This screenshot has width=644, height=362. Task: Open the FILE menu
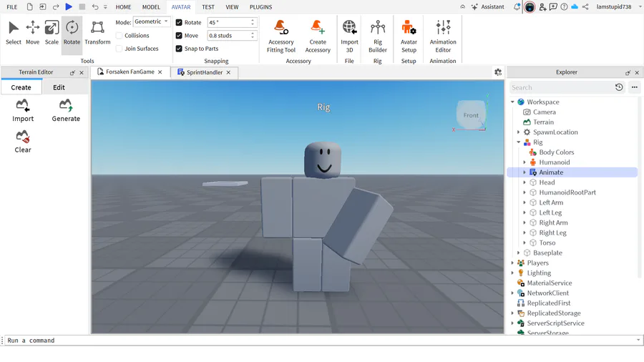[x=12, y=7]
